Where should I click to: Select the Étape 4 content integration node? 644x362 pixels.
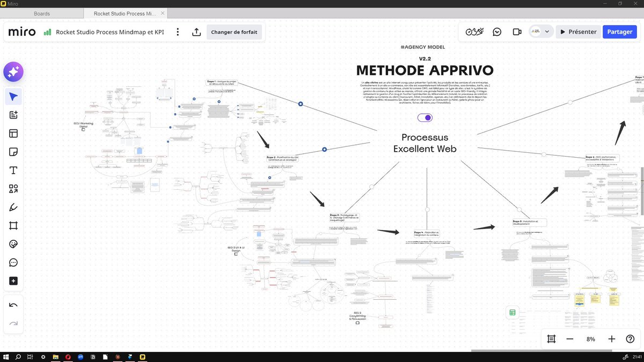pyautogui.click(x=427, y=234)
